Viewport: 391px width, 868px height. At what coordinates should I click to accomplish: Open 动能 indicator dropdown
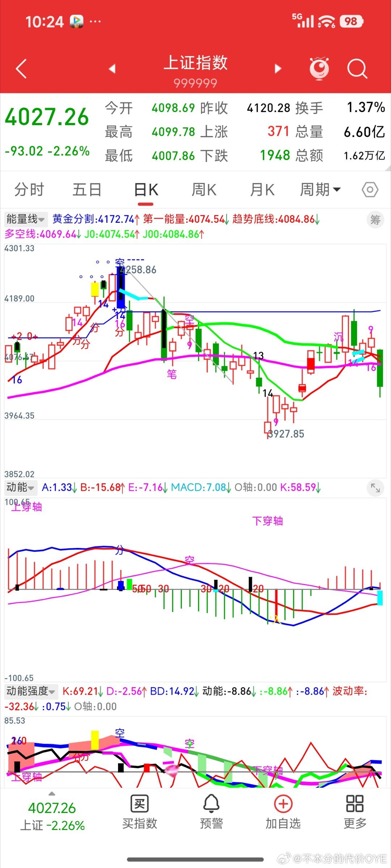click(20, 488)
